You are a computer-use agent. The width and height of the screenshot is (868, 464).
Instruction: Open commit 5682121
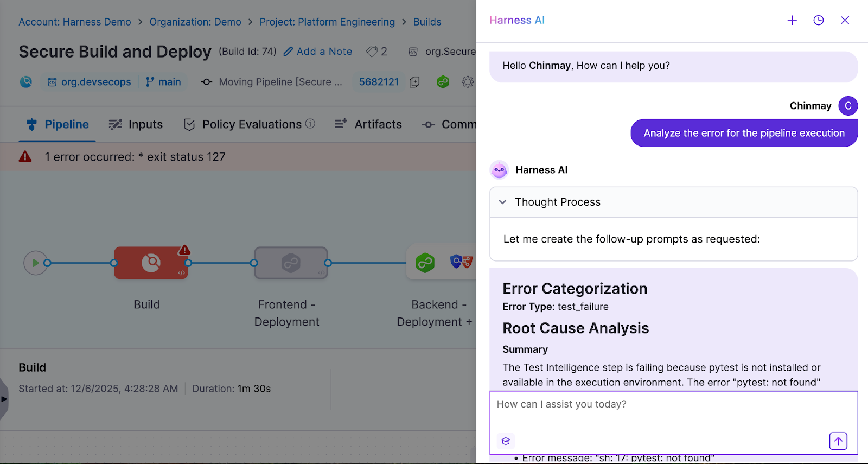(x=379, y=82)
